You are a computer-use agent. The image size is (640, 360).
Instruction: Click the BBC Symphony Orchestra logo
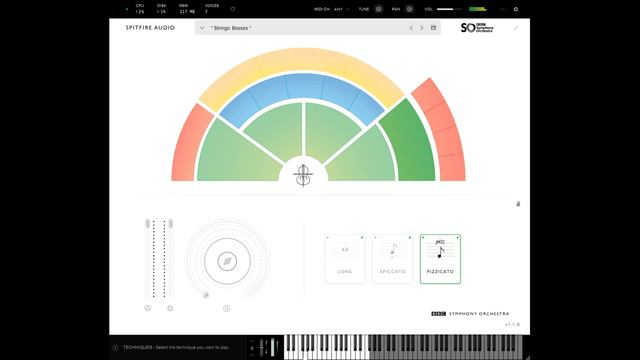[470, 313]
